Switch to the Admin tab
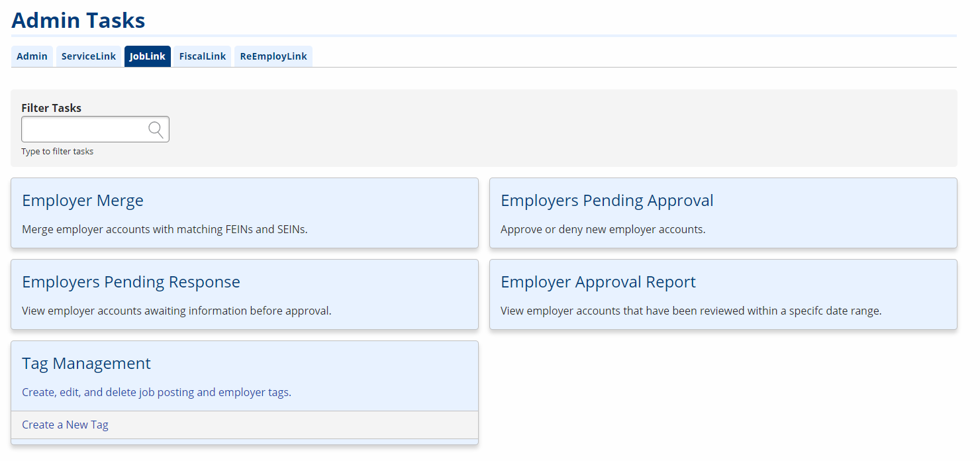This screenshot has height=461, width=980. (x=32, y=56)
